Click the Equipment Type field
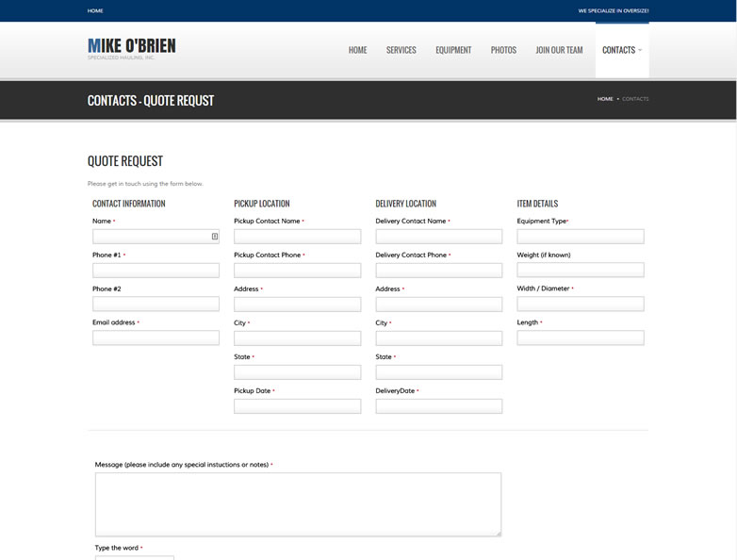The width and height of the screenshot is (737, 560). pos(580,237)
